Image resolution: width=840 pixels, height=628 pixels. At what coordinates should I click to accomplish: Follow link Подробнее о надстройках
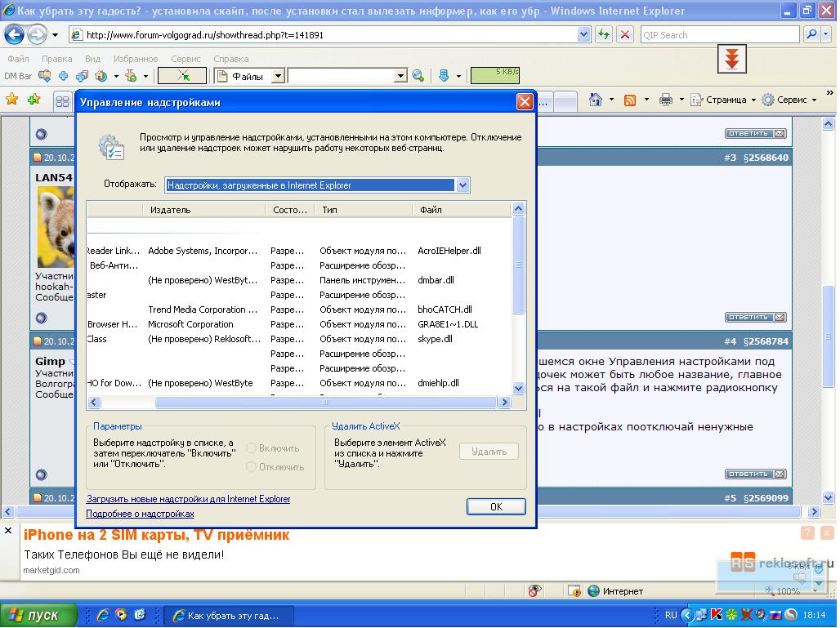point(140,514)
